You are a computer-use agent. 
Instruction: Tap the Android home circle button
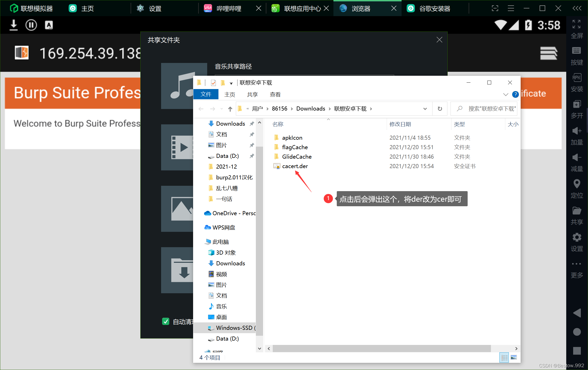click(x=577, y=332)
